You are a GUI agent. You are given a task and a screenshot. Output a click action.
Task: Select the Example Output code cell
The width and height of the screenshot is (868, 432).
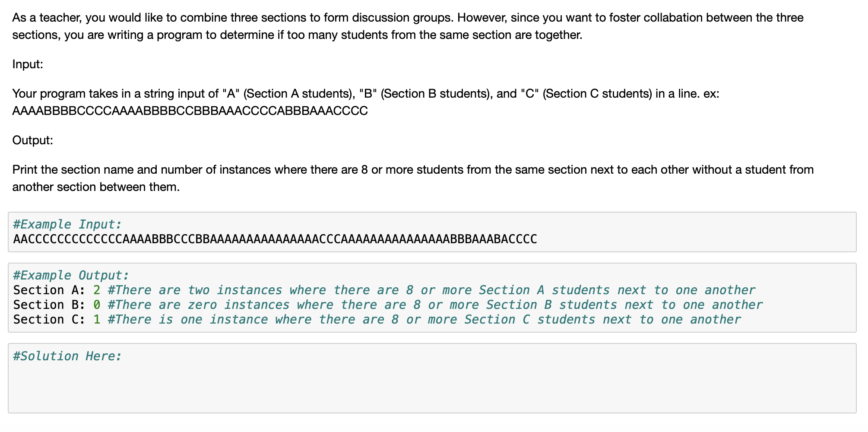(x=432, y=298)
